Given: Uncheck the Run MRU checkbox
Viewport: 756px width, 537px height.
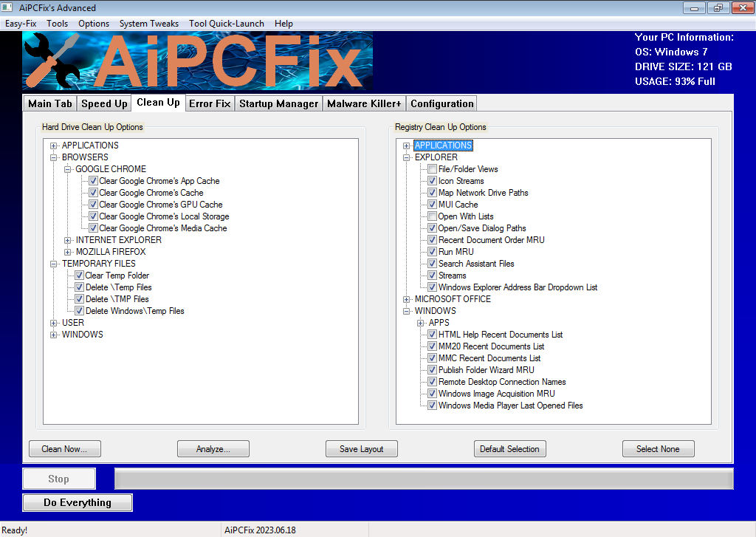Looking at the screenshot, I should (433, 252).
